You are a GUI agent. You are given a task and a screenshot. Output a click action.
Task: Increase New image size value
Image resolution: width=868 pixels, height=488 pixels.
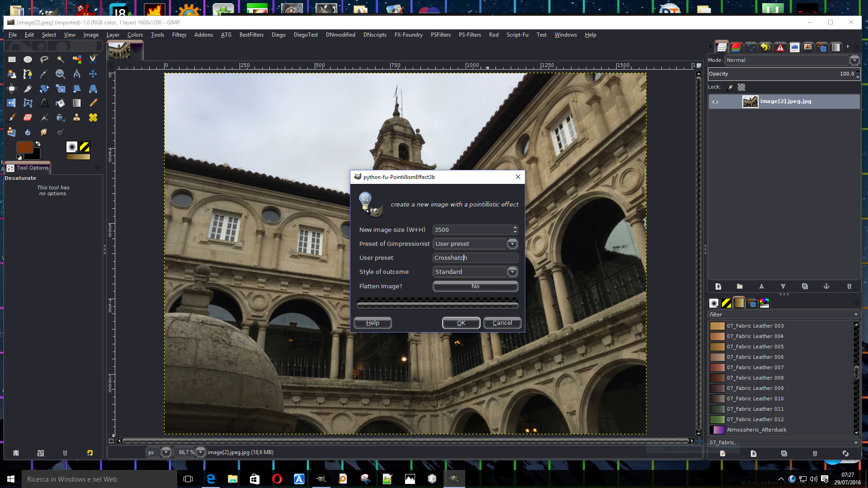(x=515, y=227)
